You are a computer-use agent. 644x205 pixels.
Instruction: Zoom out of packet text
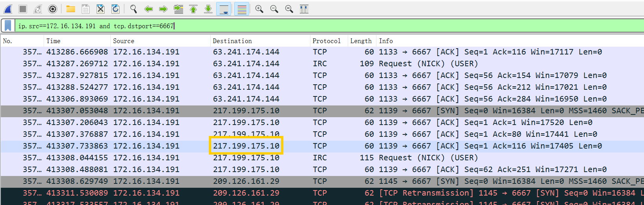pyautogui.click(x=274, y=9)
